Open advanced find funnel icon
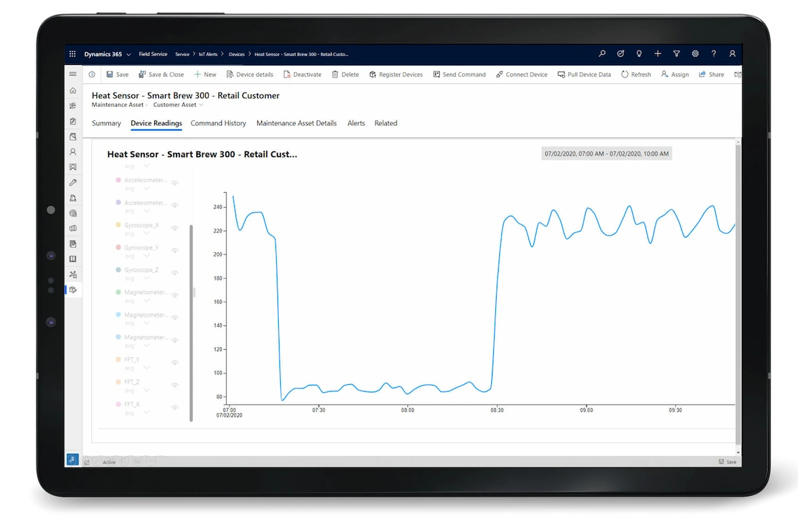812x531 pixels. (676, 54)
